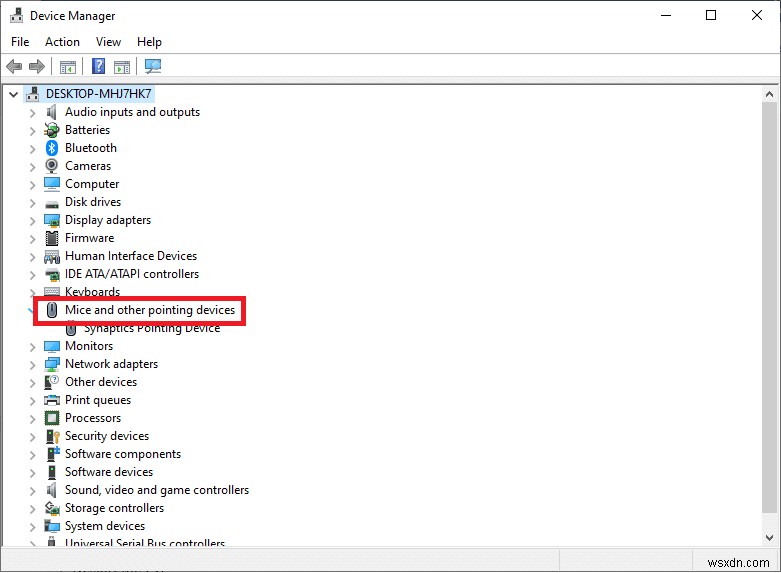This screenshot has height=573, width=781.
Task: Expand the Monitors category
Action: point(32,347)
